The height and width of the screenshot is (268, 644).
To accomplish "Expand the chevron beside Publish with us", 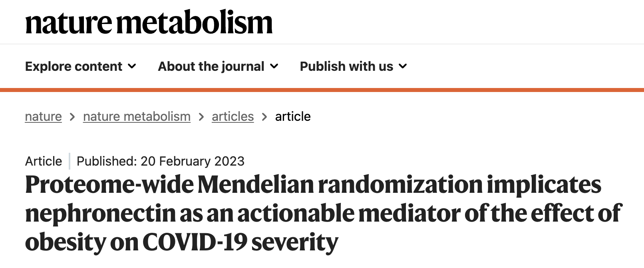I will [403, 66].
